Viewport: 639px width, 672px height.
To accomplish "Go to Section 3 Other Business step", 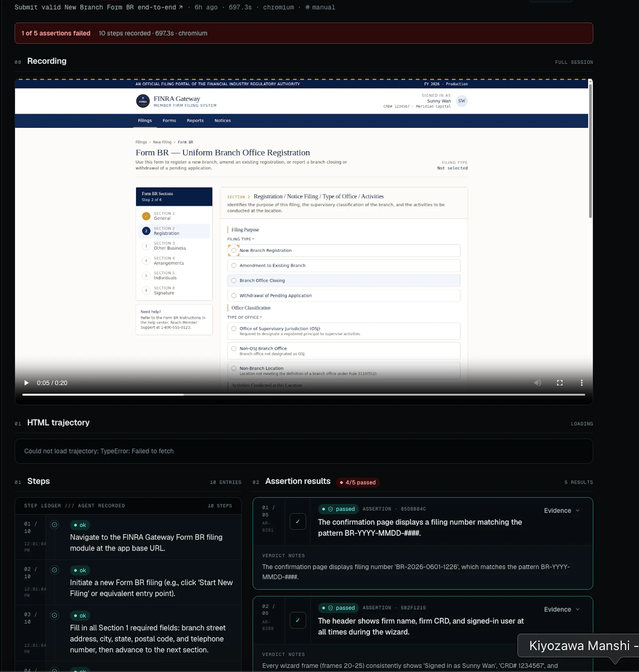I will (174, 246).
